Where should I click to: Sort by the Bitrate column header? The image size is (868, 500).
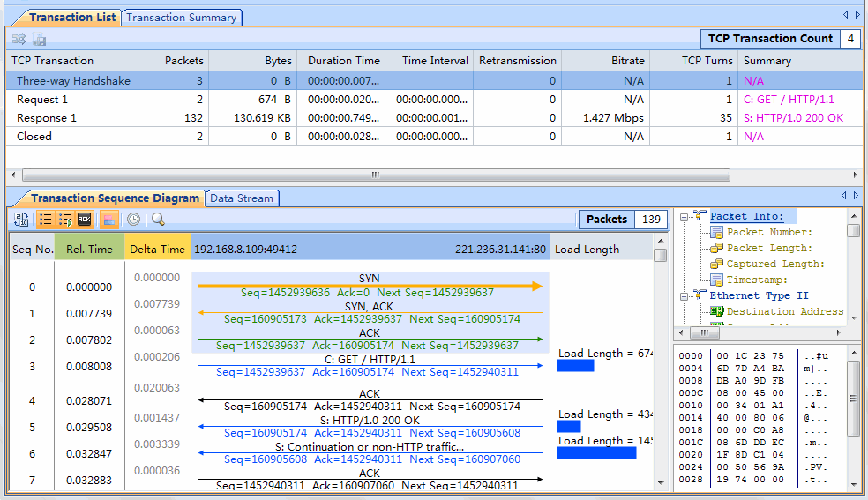[x=605, y=60]
